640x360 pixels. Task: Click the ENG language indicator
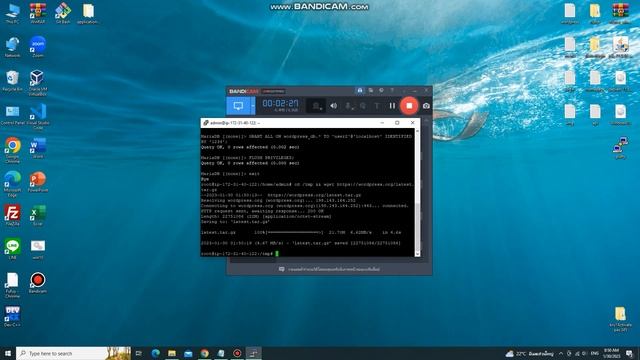point(595,353)
